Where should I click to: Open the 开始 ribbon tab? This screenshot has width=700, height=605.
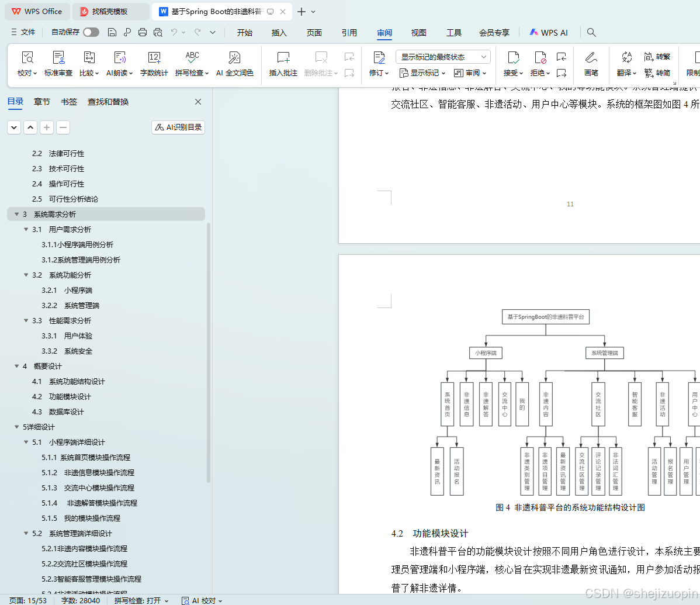245,32
